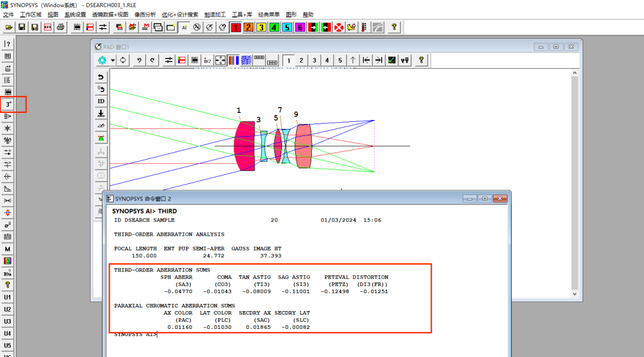Screen dimensions: 644x357
Task: Click the undo curved arrow in PAD top toolbar
Action: [x=139, y=60]
